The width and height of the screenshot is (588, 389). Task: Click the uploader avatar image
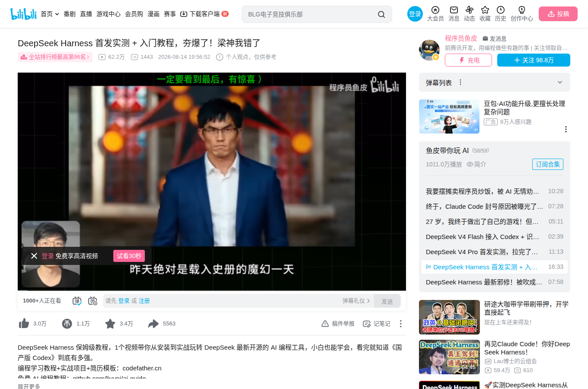pos(429,49)
